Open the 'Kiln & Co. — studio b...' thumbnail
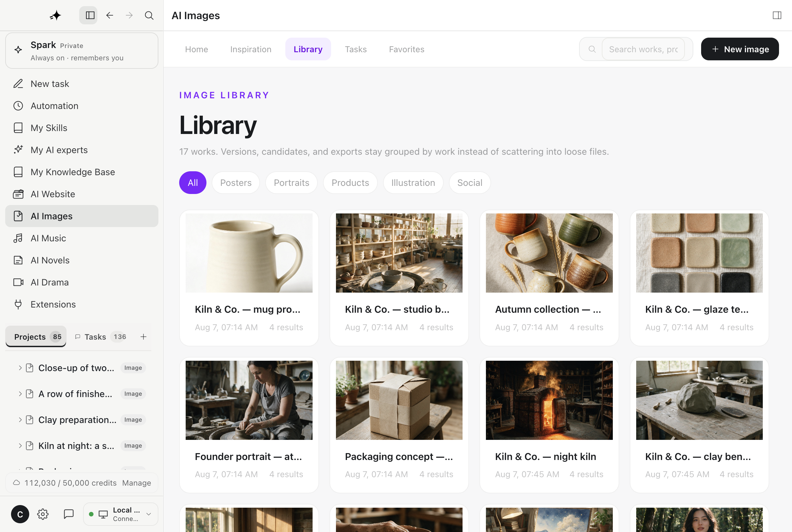The width and height of the screenshot is (792, 532). [399, 253]
